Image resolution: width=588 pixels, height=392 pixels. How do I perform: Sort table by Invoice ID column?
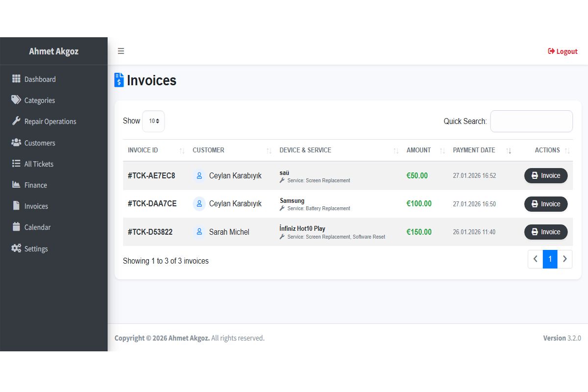155,150
